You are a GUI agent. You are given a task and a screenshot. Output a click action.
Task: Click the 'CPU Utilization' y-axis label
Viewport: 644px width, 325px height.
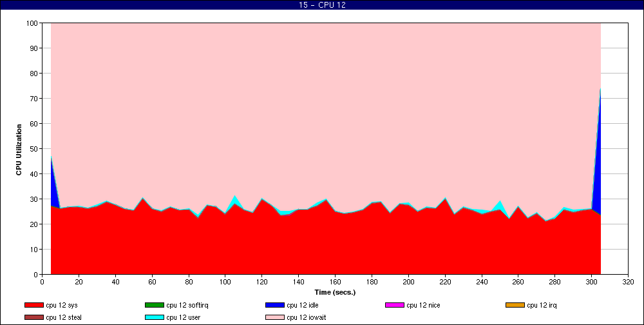point(19,150)
